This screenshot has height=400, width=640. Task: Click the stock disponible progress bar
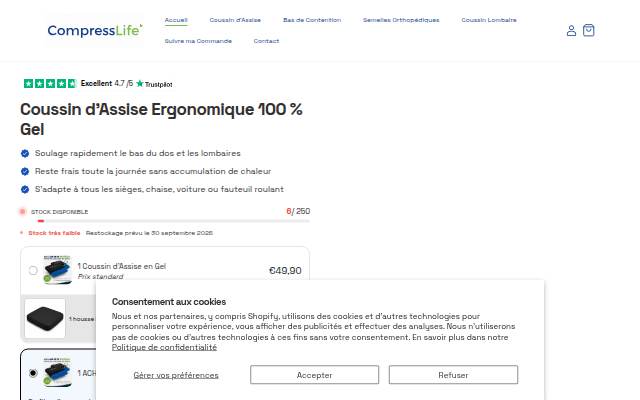coord(173,221)
